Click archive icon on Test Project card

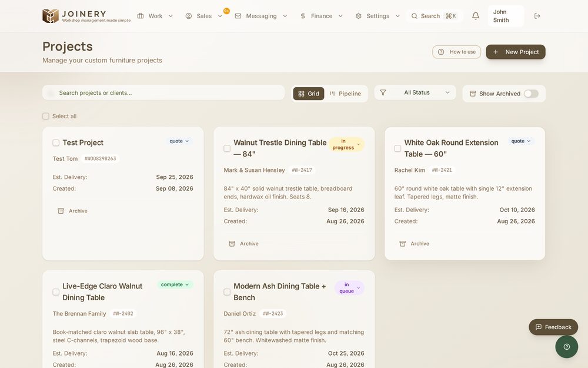pyautogui.click(x=61, y=211)
